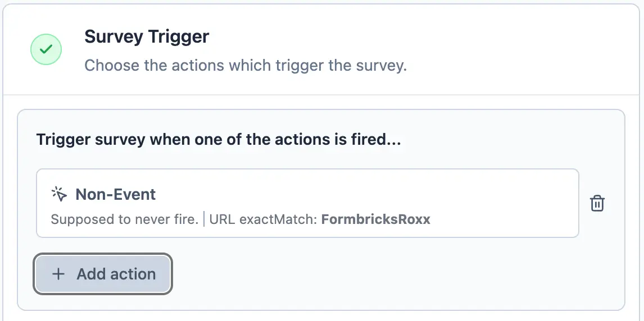Click the FormbricksRoxx URL value
Screen dimensions: 644x321
tap(375, 219)
